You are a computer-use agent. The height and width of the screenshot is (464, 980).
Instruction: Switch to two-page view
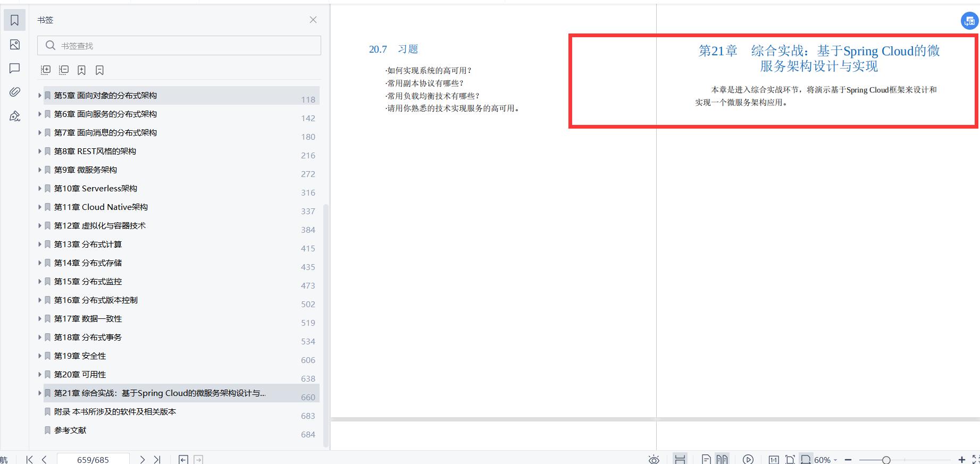[722, 459]
